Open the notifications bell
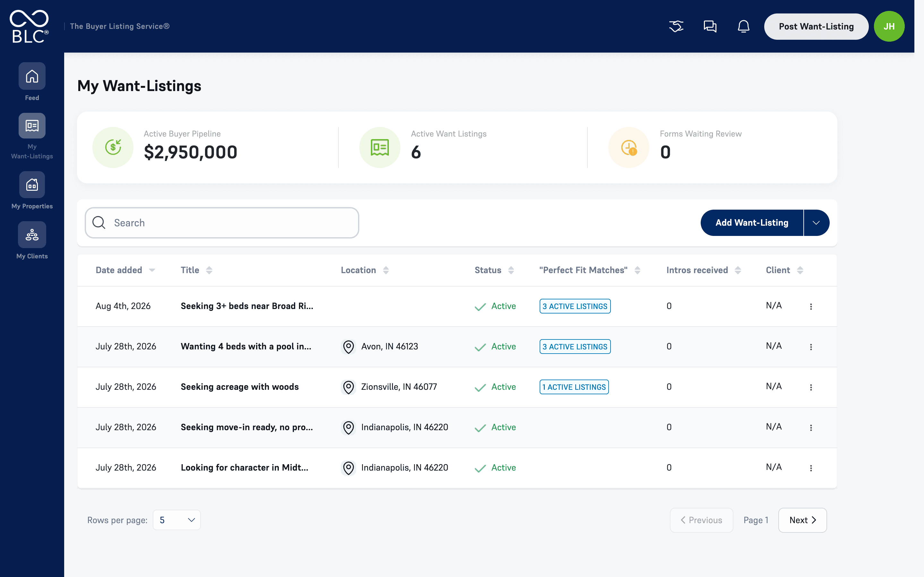Screen dimensions: 924x577 click(743, 26)
